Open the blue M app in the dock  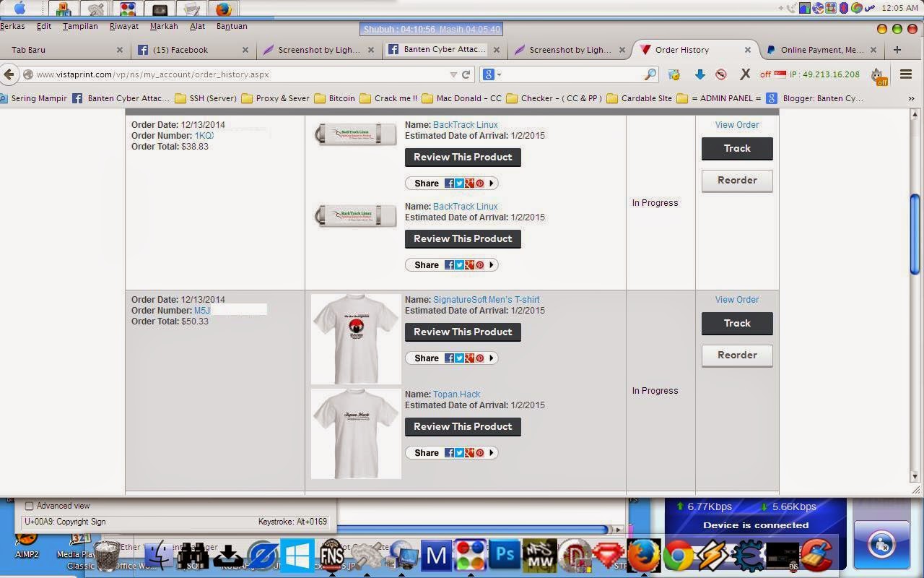click(435, 556)
